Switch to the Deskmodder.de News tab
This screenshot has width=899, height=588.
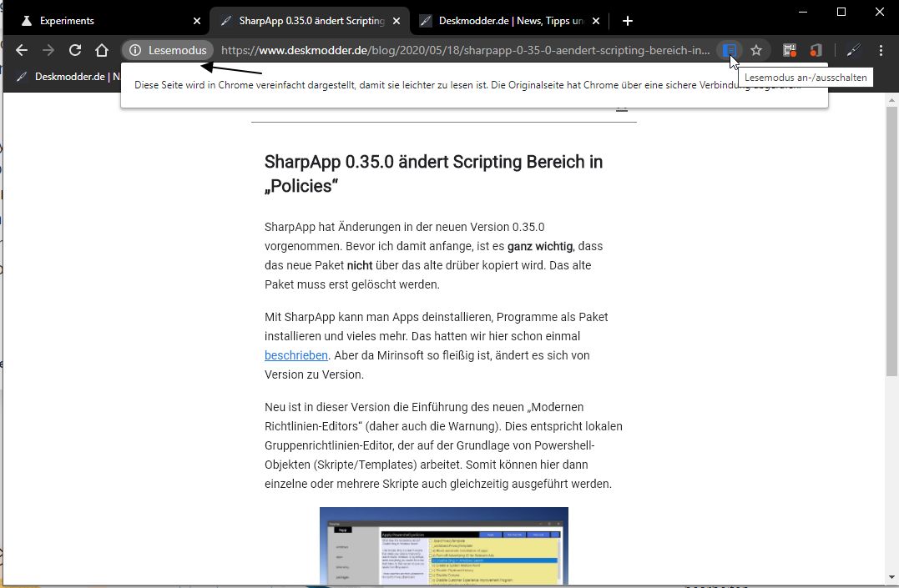click(511, 21)
